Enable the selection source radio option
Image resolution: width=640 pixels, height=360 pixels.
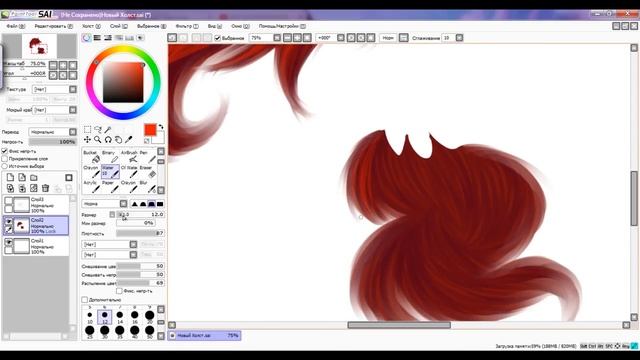coord(4,166)
